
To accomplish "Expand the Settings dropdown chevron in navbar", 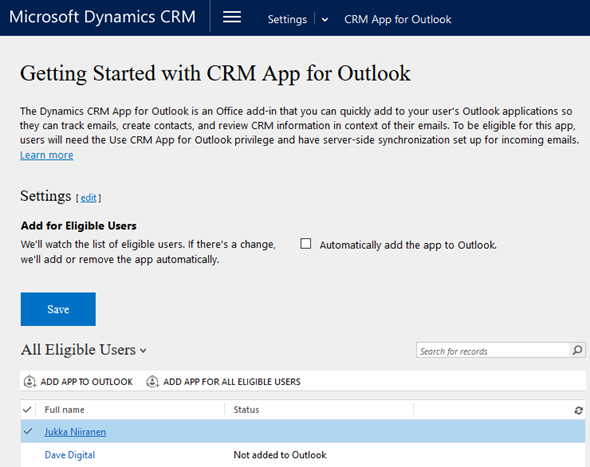I will click(x=325, y=20).
